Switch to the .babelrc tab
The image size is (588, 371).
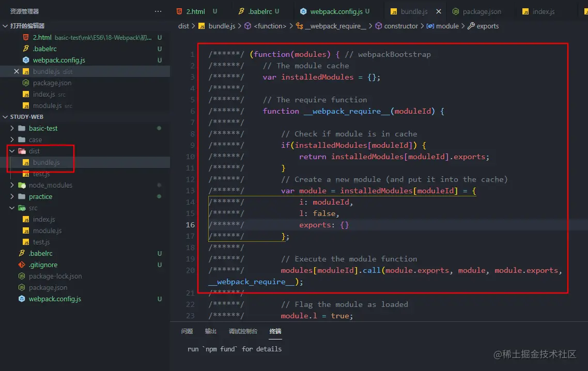259,12
